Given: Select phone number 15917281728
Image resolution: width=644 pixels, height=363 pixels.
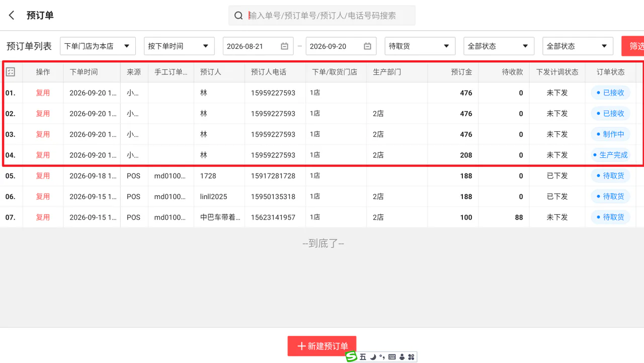Looking at the screenshot, I should point(273,176).
